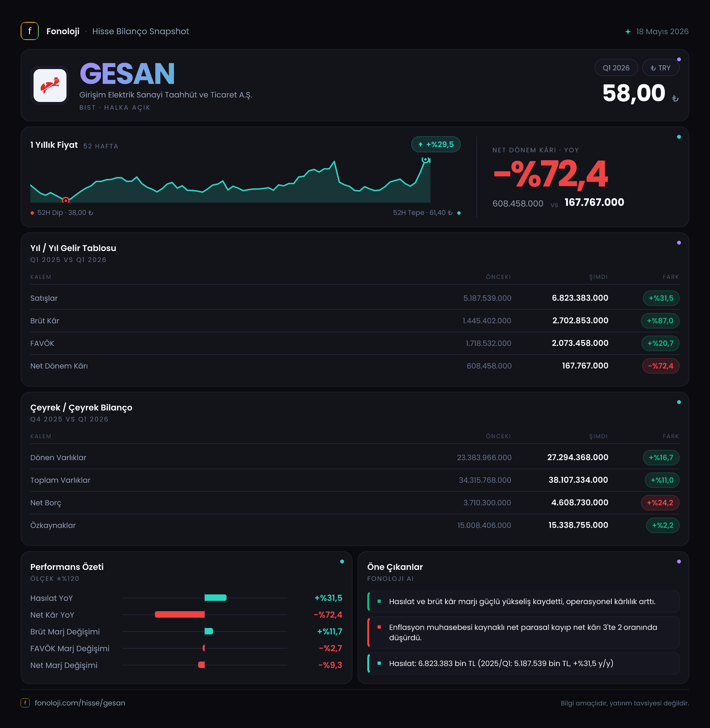Click the Brüt Marj Değişimi performance bar
The image size is (710, 728).
tap(209, 632)
